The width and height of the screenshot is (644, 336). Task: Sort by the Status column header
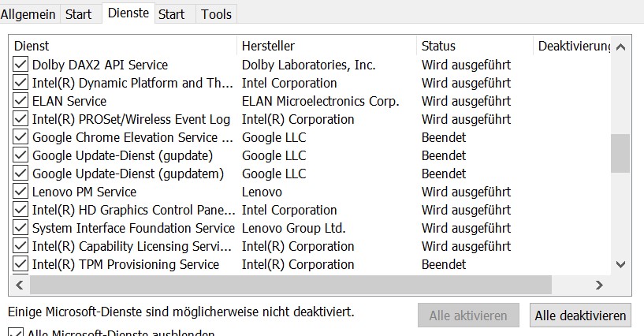(x=475, y=46)
